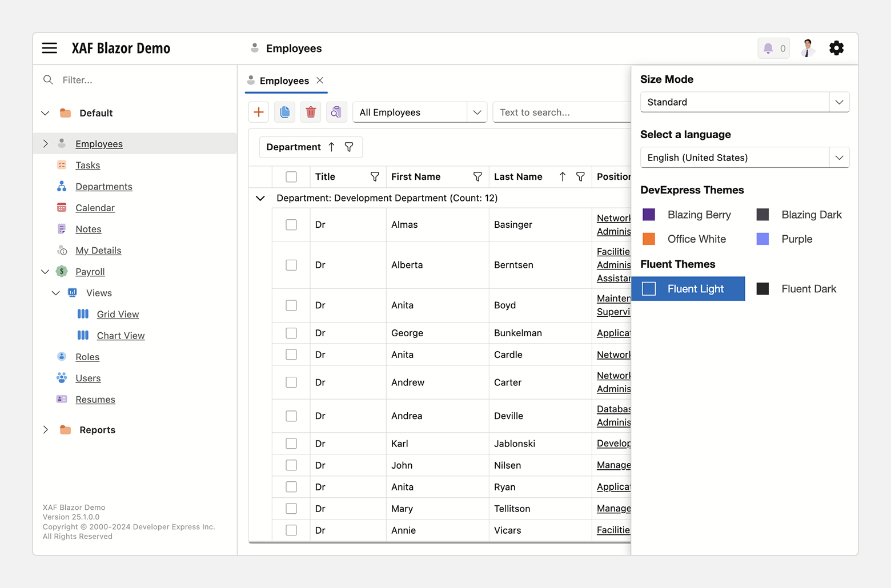The width and height of the screenshot is (891, 588).
Task: Change sort order on the Department column arrow
Action: (x=331, y=147)
